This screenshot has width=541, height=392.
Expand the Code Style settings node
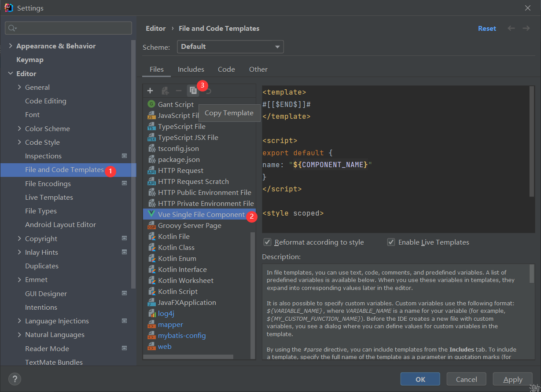[19, 142]
